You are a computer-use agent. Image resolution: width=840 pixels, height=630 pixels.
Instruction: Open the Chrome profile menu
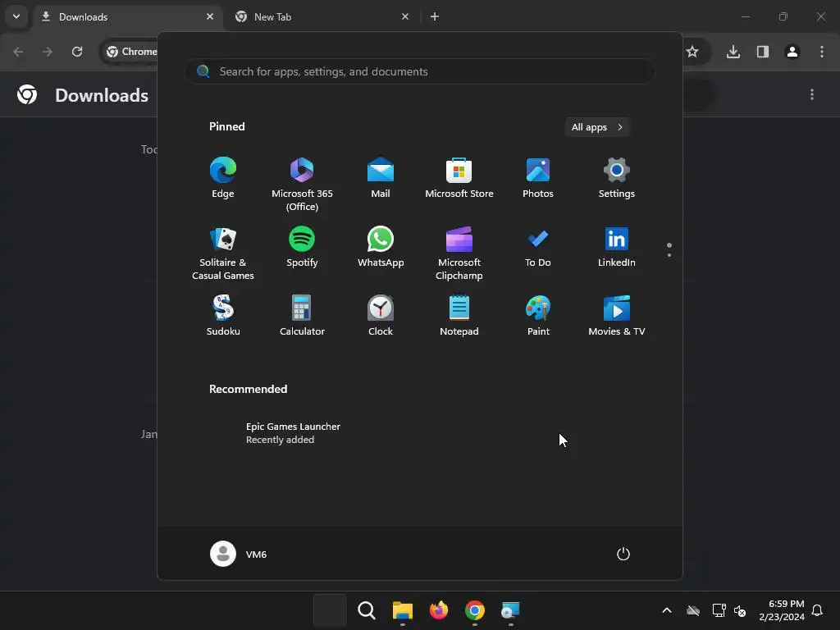click(x=792, y=52)
